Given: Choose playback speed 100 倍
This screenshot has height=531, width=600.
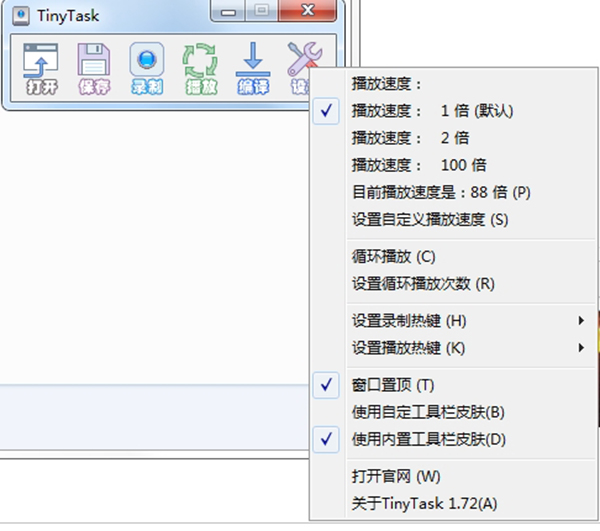Looking at the screenshot, I should coord(419,165).
